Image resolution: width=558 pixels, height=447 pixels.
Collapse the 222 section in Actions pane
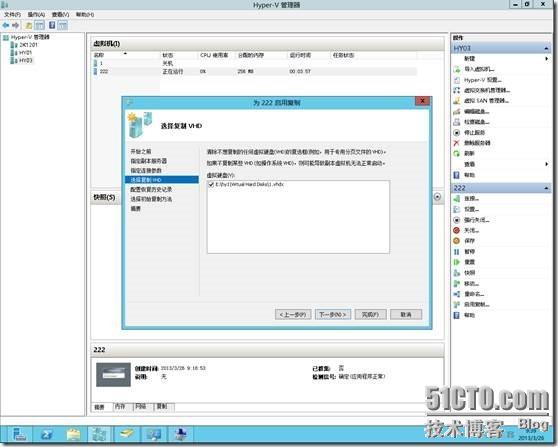pos(546,188)
